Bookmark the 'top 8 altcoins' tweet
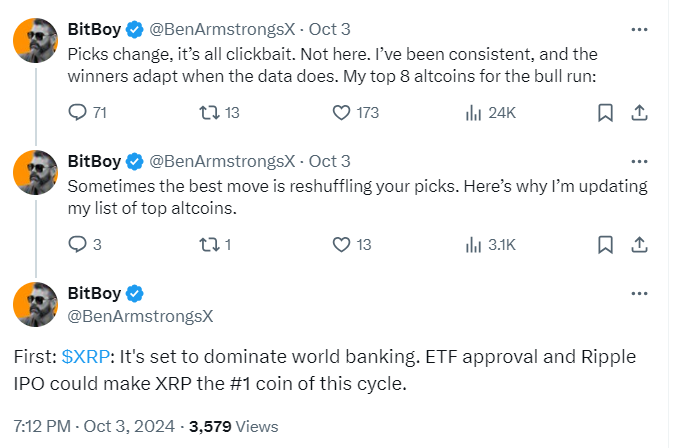This screenshot has height=448, width=676. 604,113
